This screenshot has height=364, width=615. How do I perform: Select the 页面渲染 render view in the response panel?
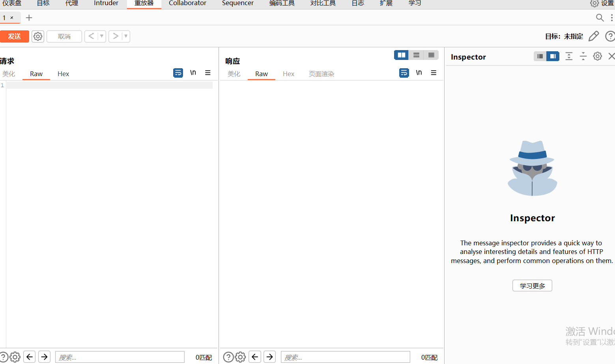[322, 74]
